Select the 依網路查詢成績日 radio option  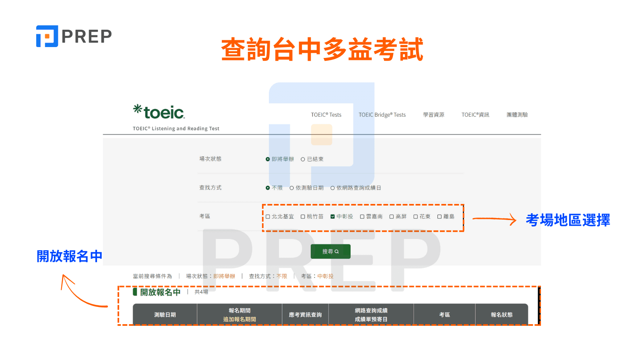[x=332, y=188]
